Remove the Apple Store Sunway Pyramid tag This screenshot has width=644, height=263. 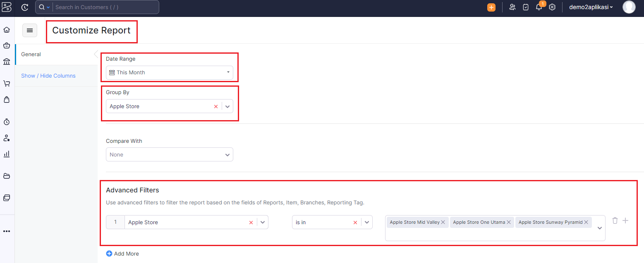587,222
